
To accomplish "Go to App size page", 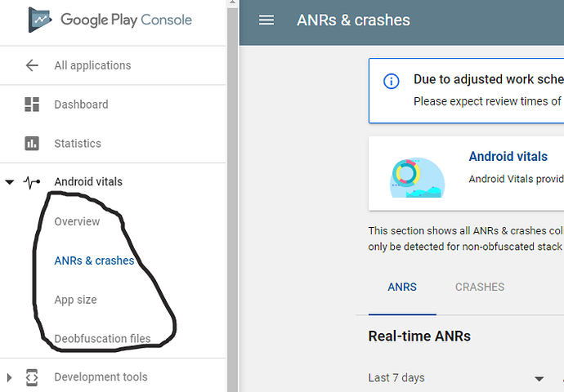I will coord(75,300).
